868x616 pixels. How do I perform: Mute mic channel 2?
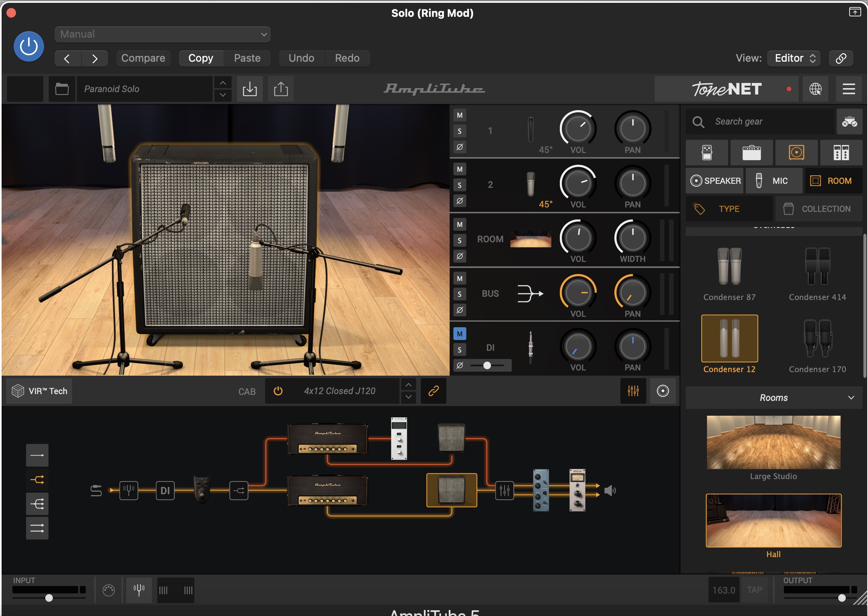460,169
